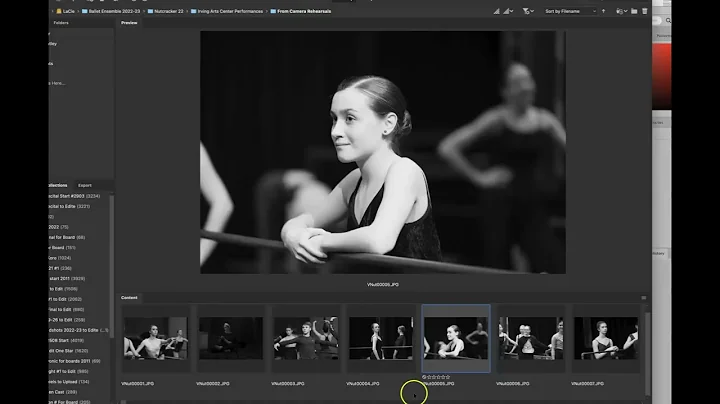Open collection 'shots 2022-23 to Edite'
This screenshot has width=720, height=404.
click(x=79, y=330)
